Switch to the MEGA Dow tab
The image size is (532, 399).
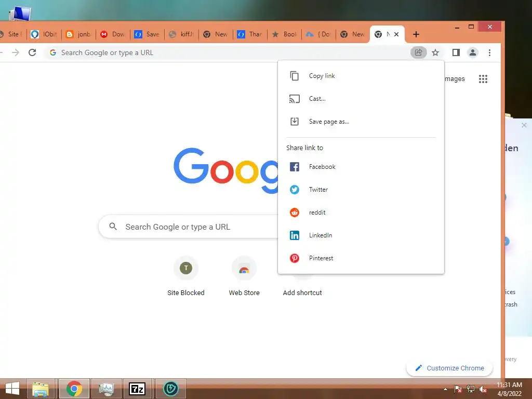113,34
